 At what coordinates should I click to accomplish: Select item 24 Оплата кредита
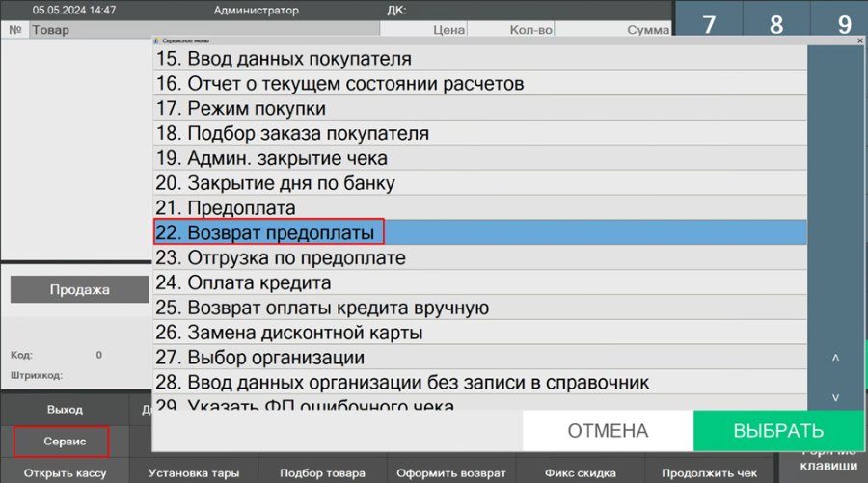pyautogui.click(x=479, y=282)
